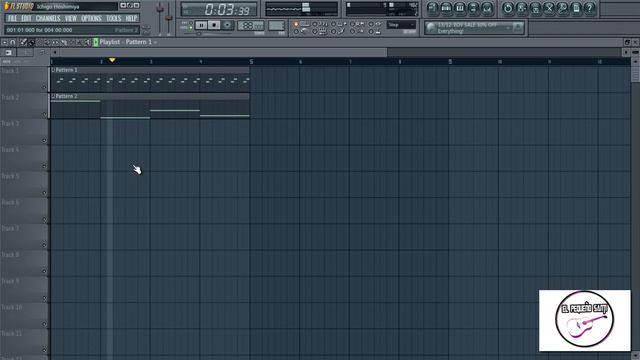Image resolution: width=640 pixels, height=360 pixels.
Task: Click the undo history shortcut icon
Action: click(x=508, y=8)
